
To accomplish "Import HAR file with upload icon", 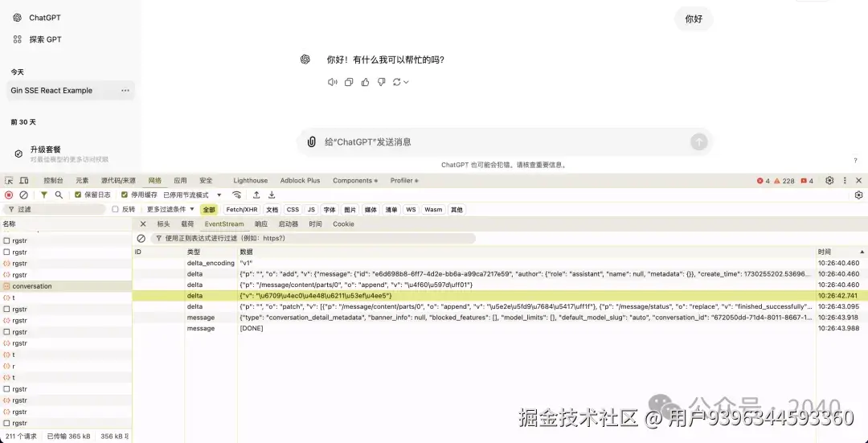I will tap(256, 195).
